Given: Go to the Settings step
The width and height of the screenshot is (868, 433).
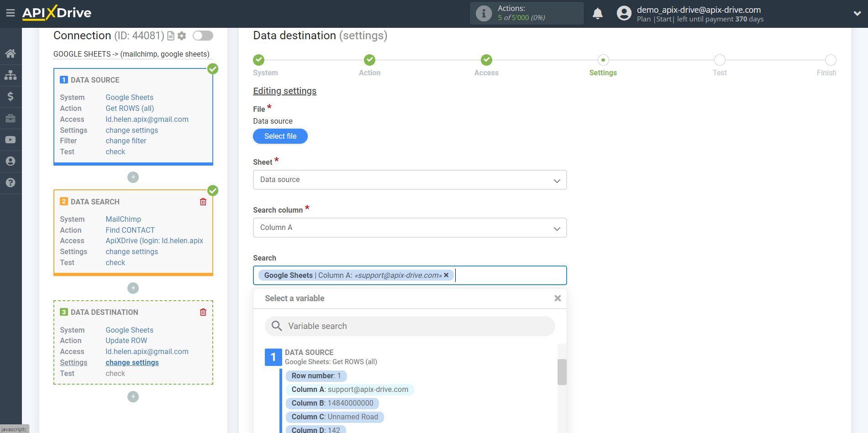Looking at the screenshot, I should (x=603, y=60).
